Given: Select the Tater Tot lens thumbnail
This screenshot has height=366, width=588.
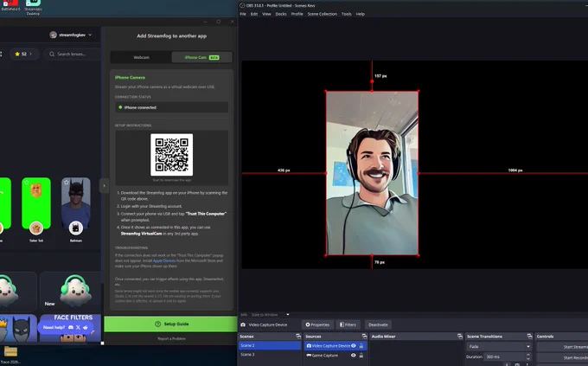Looking at the screenshot, I should point(36,203).
